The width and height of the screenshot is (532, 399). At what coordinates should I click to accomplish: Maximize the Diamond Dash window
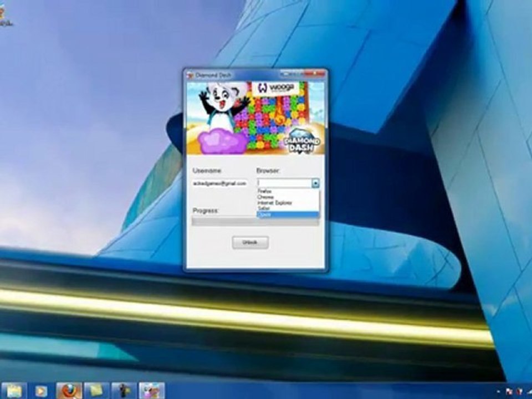coord(298,74)
